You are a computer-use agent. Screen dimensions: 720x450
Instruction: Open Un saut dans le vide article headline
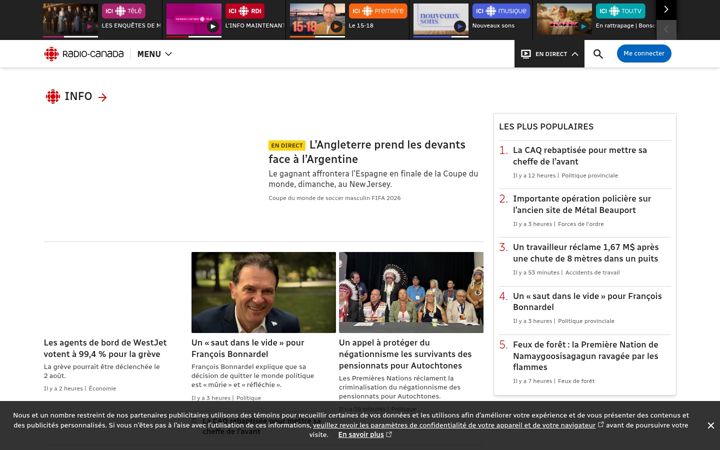[x=248, y=348]
